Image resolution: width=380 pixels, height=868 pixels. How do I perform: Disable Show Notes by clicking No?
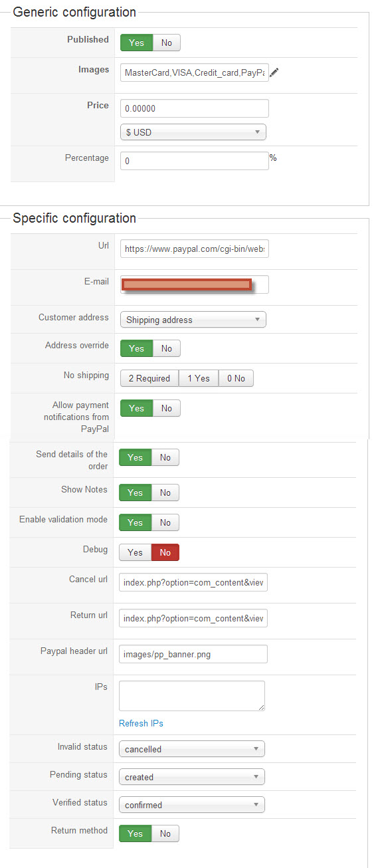point(165,492)
